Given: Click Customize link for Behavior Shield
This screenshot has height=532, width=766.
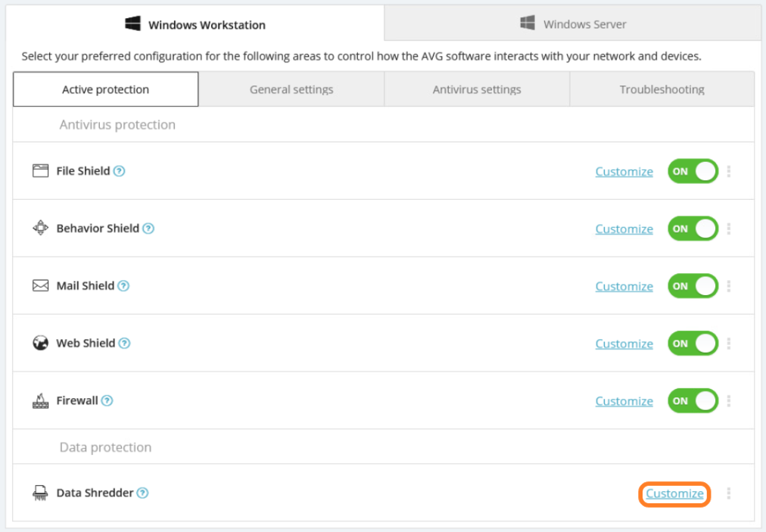Looking at the screenshot, I should (x=624, y=229).
